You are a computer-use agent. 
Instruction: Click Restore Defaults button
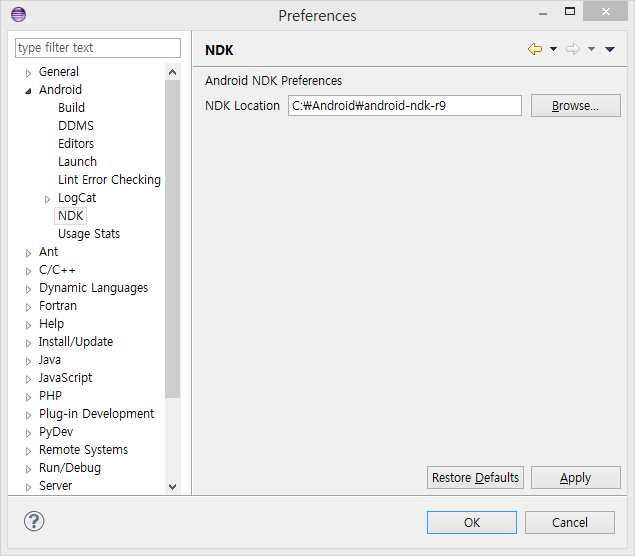[x=475, y=477]
